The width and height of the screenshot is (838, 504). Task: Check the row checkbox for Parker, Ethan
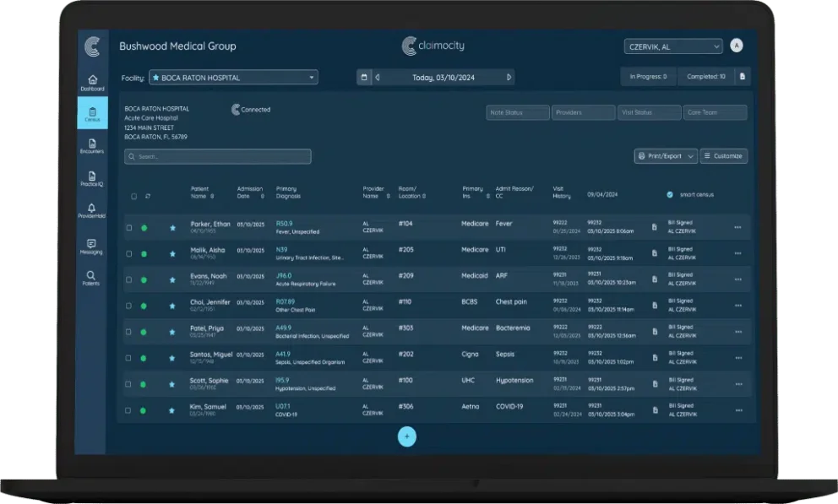129,227
